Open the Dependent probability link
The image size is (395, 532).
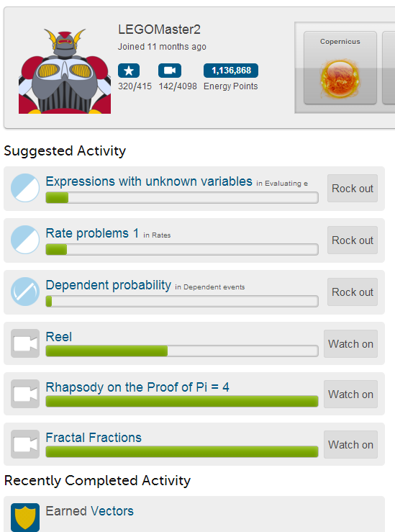pyautogui.click(x=109, y=285)
